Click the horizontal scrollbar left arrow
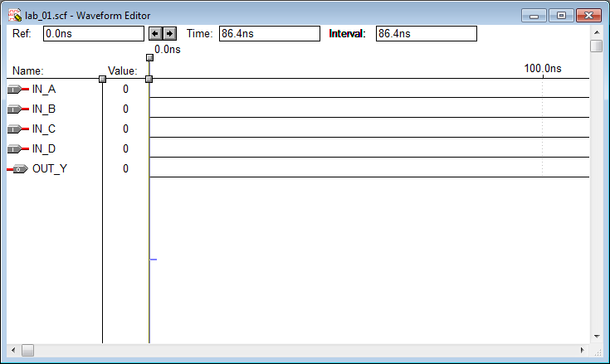The width and height of the screenshot is (610, 364). point(13,351)
